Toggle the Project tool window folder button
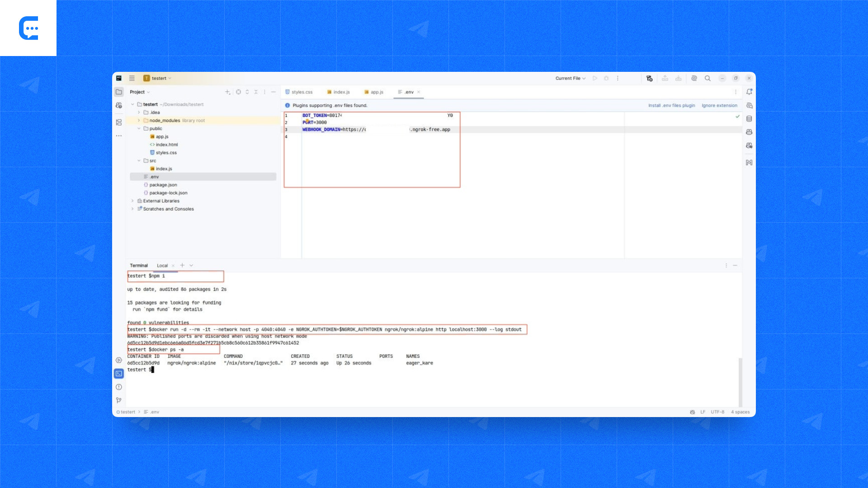The width and height of the screenshot is (868, 488). pos(119,92)
